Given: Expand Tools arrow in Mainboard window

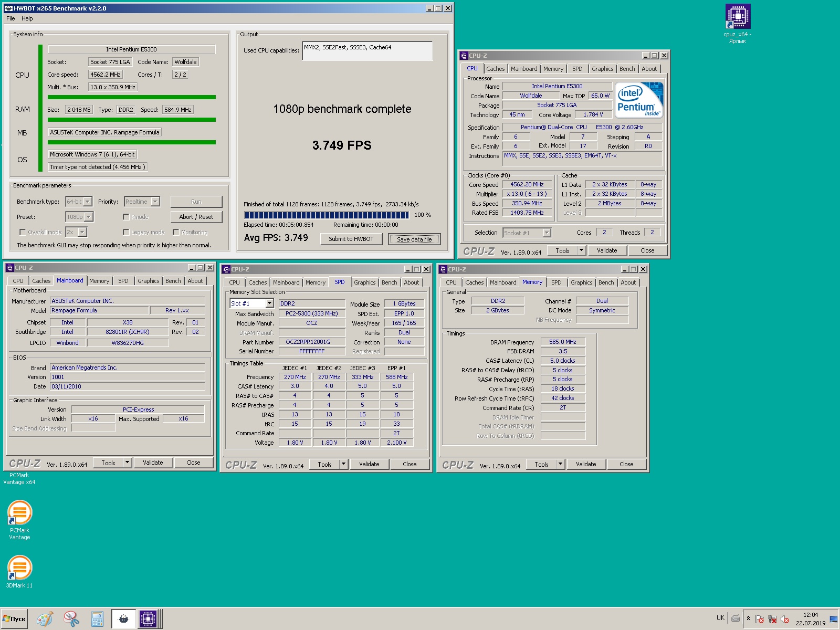Looking at the screenshot, I should click(127, 463).
